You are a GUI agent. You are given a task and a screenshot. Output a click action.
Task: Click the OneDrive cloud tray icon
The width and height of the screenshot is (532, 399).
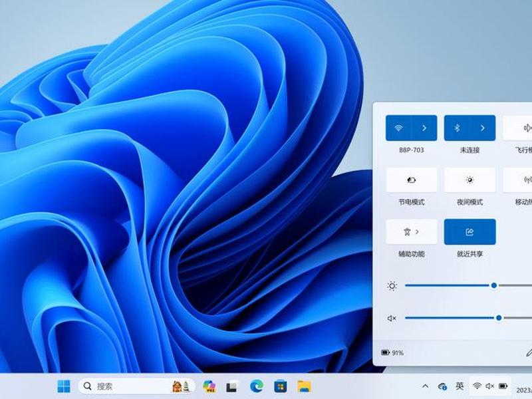pos(442,386)
